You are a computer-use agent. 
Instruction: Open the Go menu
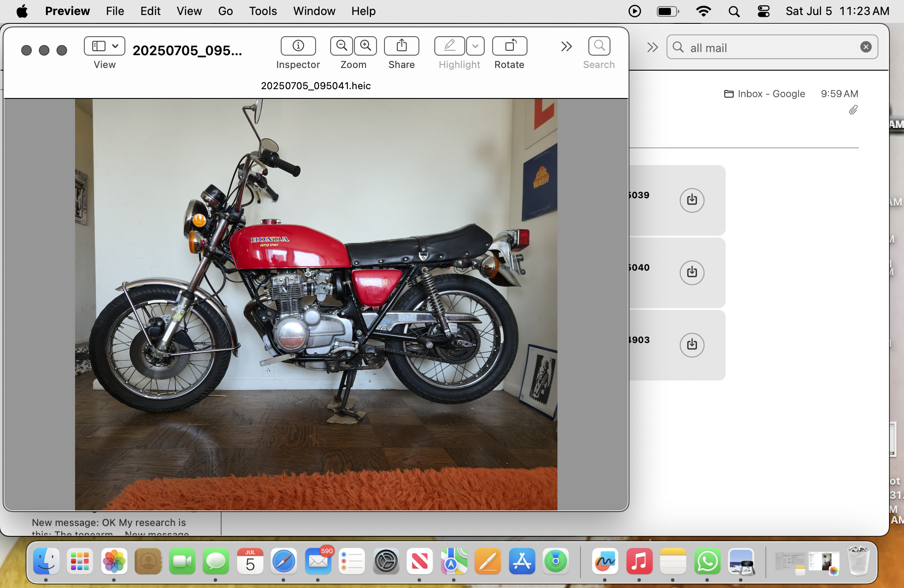(225, 11)
